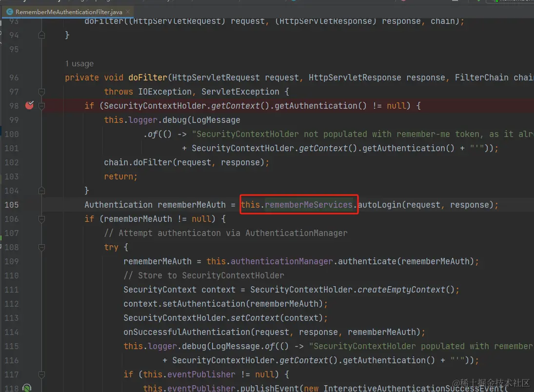Close the RememberMeAuthenticationFilter.java tab

[128, 12]
